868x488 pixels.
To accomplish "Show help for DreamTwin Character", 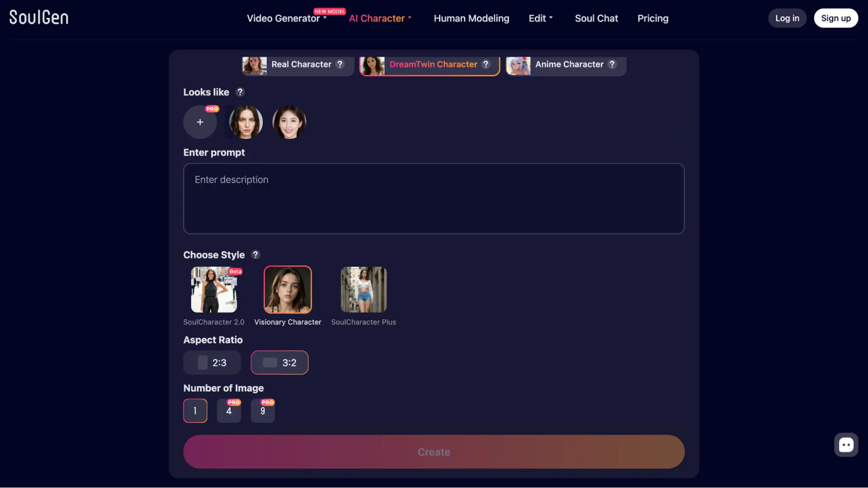I will click(x=486, y=64).
